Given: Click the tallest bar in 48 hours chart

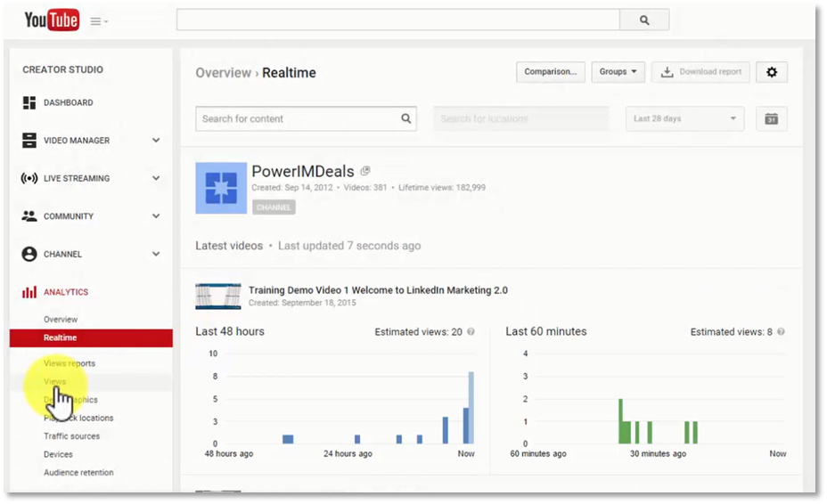Looking at the screenshot, I should coord(471,408).
